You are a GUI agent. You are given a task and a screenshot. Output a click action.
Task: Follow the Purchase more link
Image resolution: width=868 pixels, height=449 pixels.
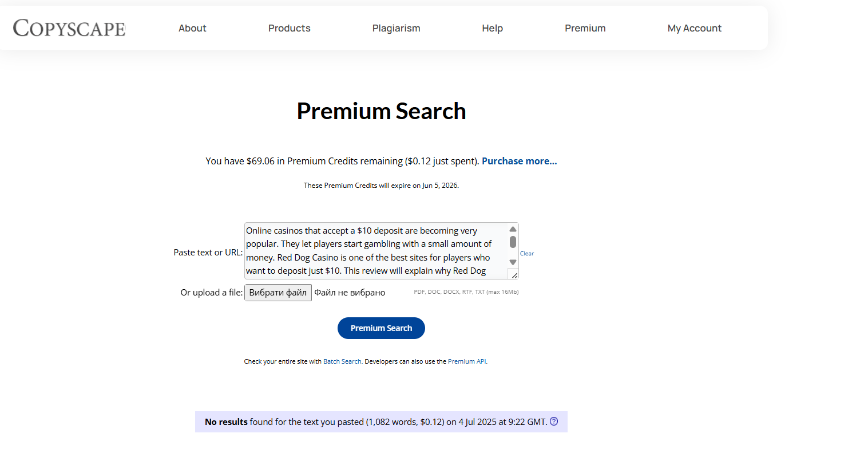(519, 161)
